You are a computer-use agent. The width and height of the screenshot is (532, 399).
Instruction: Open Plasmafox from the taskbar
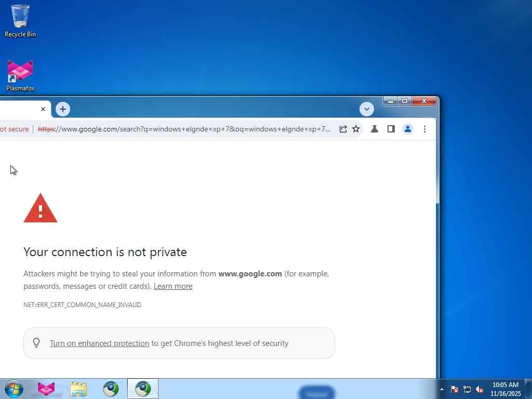46,389
